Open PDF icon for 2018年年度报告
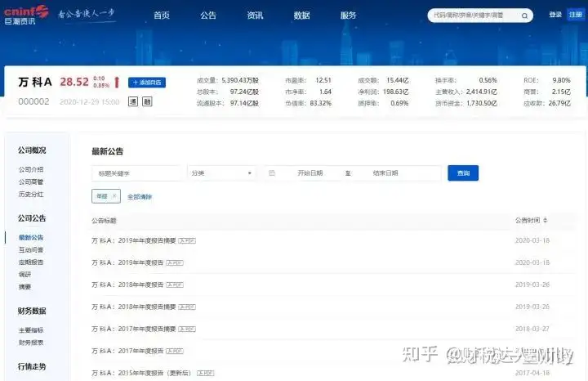This screenshot has width=588, height=381. point(175,285)
